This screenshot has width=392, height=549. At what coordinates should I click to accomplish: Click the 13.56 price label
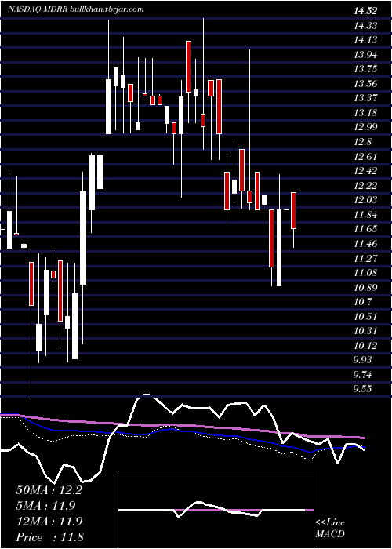365,84
